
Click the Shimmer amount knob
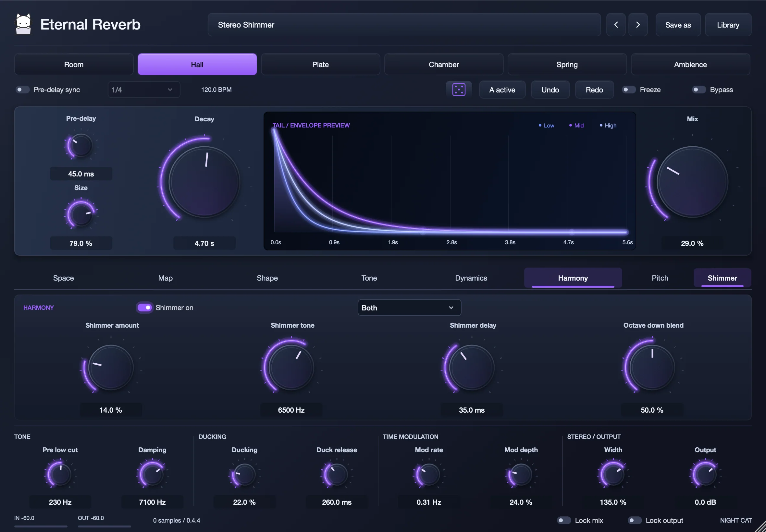pos(111,367)
